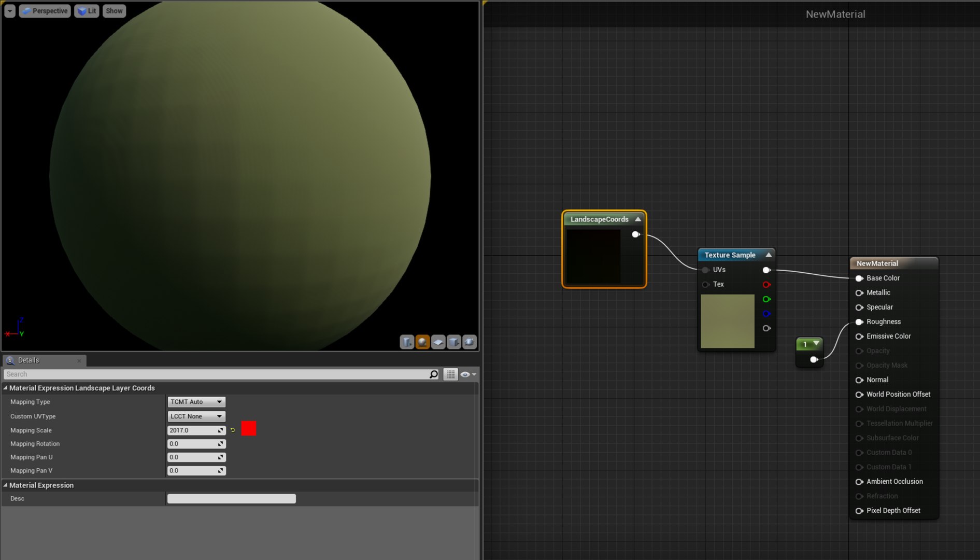The image size is (980, 560).
Task: Select the NewMaterial result node title
Action: click(x=877, y=263)
